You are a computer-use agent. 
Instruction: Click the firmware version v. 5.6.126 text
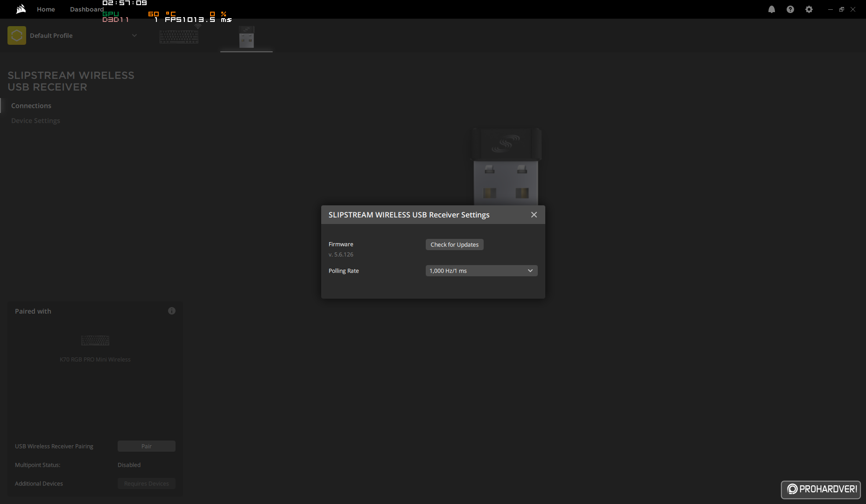click(x=341, y=255)
